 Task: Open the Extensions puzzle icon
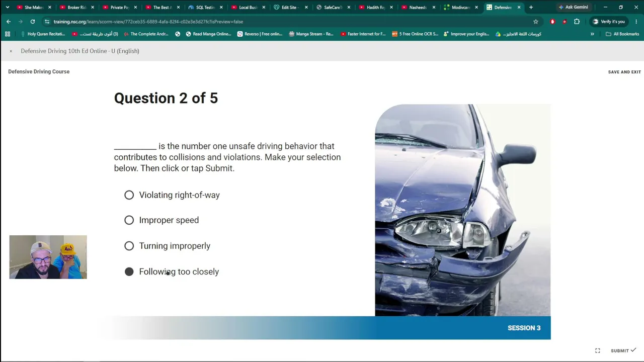(x=577, y=22)
